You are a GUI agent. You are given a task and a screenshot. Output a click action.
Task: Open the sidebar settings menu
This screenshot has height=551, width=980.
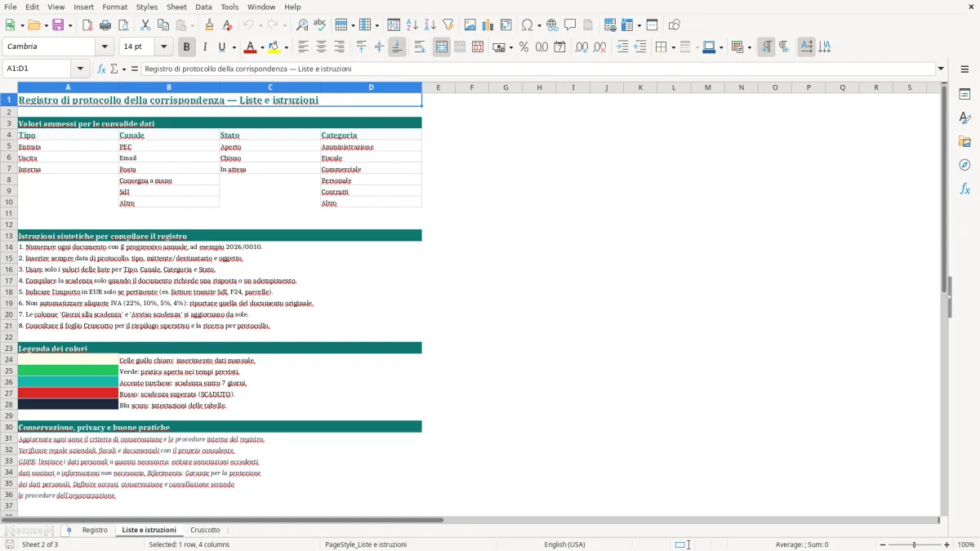click(x=964, y=69)
